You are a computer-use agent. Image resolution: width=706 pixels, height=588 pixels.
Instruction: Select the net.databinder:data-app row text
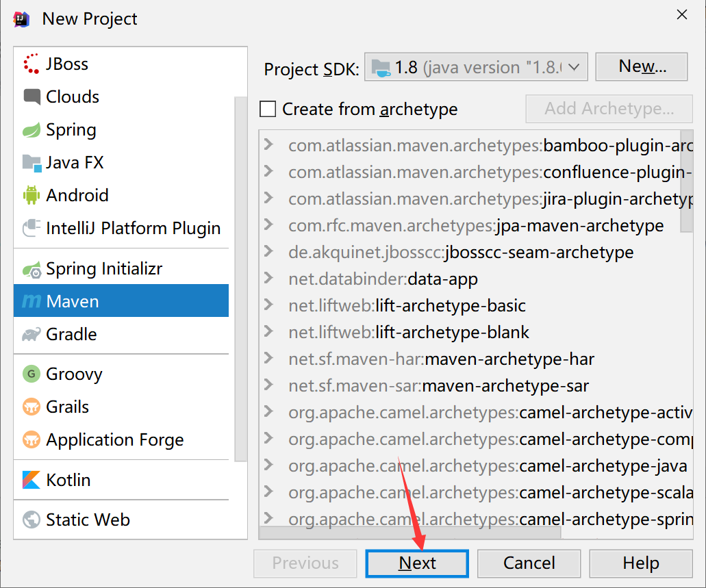click(x=383, y=279)
